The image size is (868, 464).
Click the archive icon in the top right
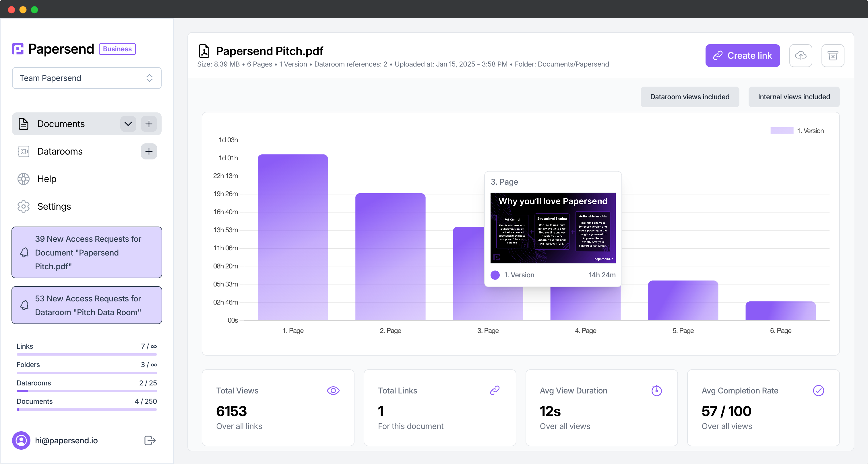pyautogui.click(x=833, y=56)
